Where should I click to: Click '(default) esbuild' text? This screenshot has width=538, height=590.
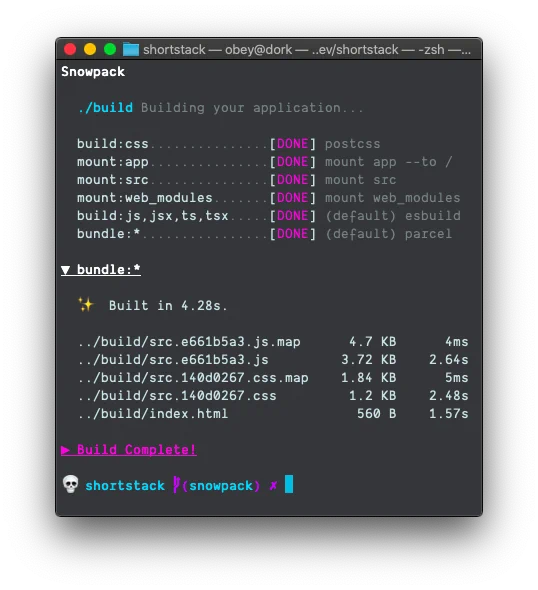(x=393, y=216)
